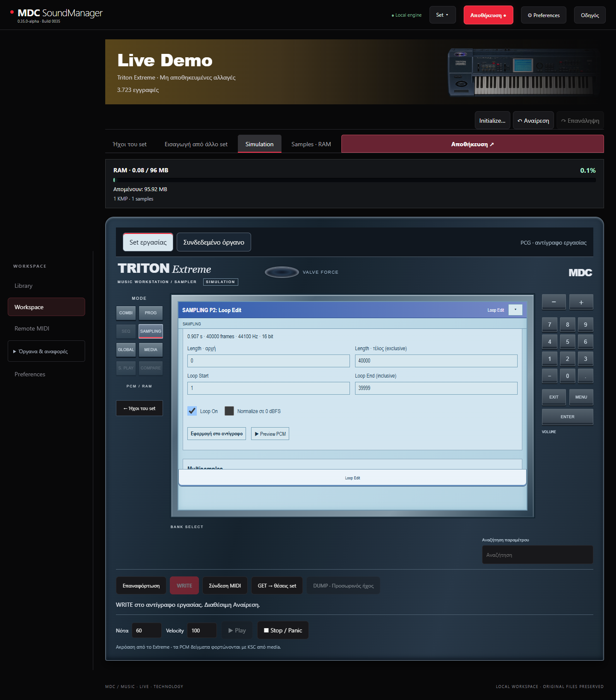
Task: Click the Loop Start input field
Action: point(269,388)
